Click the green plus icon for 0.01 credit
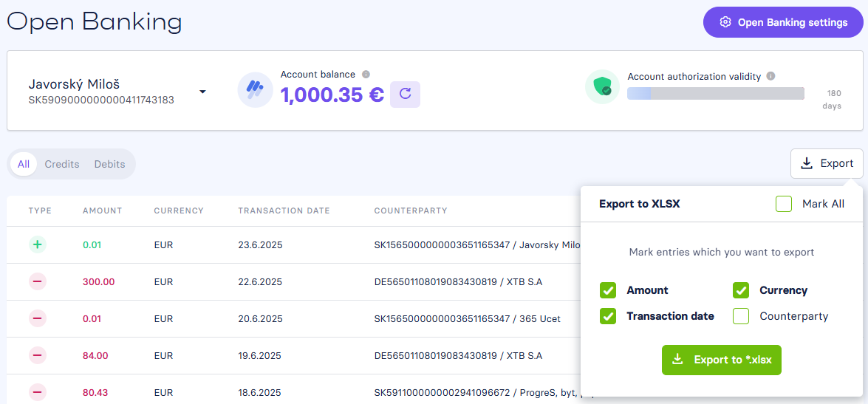This screenshot has width=868, height=404. [37, 244]
